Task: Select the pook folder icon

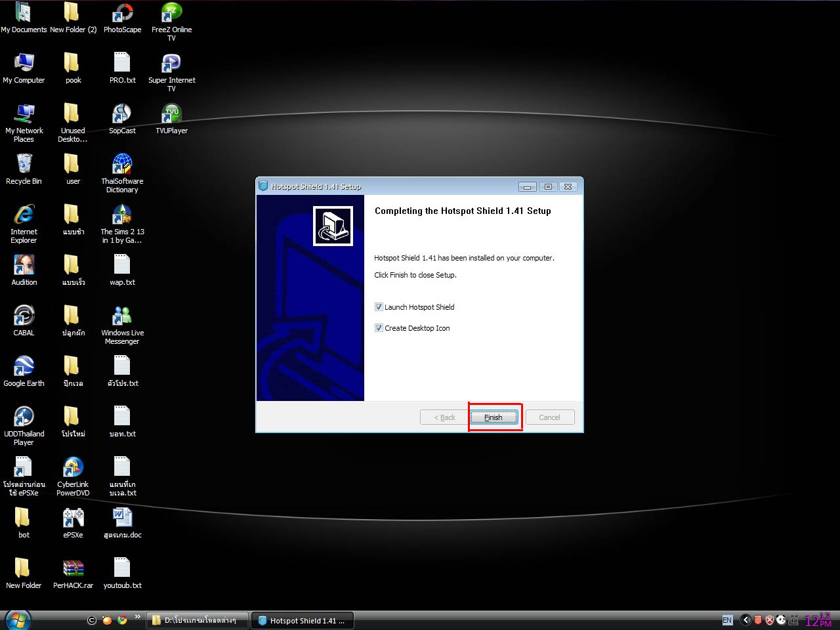Action: point(73,68)
